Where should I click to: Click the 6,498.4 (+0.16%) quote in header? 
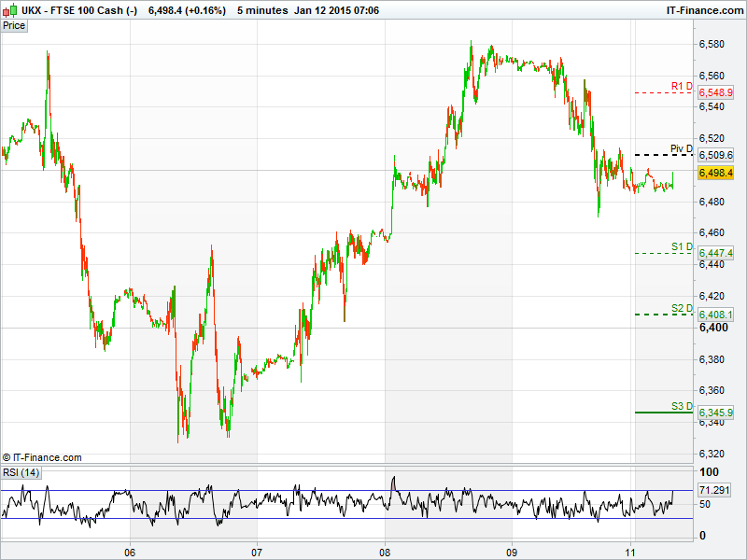(x=187, y=10)
